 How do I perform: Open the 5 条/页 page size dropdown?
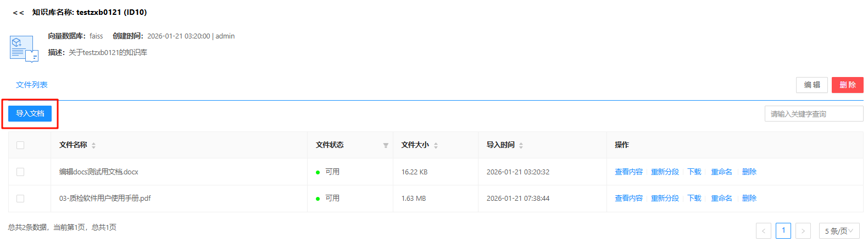[839, 231]
